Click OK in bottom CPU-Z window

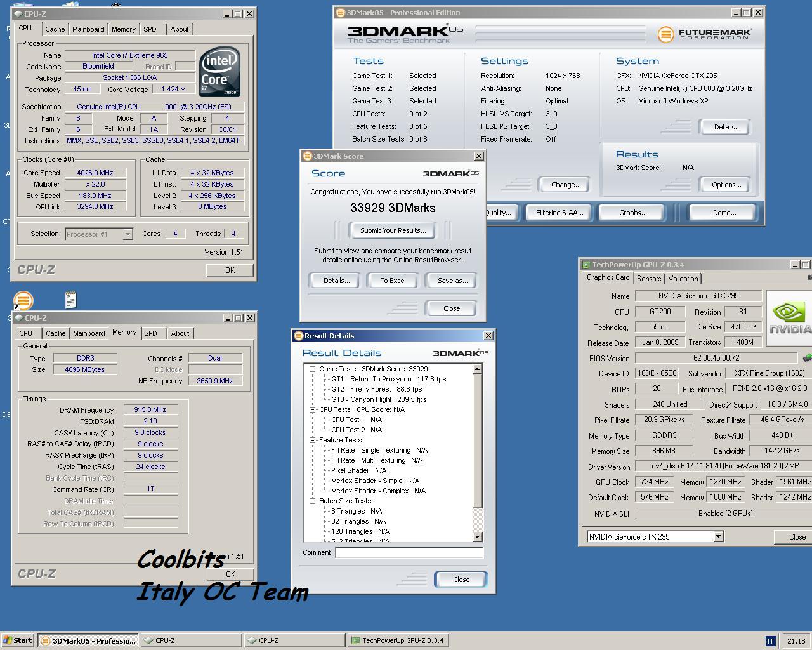[x=230, y=574]
